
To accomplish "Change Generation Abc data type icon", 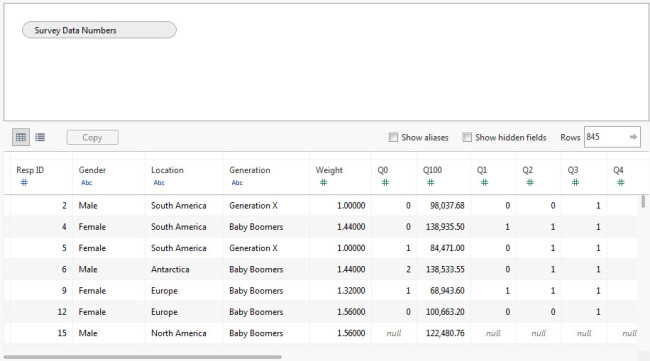I will tap(237, 183).
